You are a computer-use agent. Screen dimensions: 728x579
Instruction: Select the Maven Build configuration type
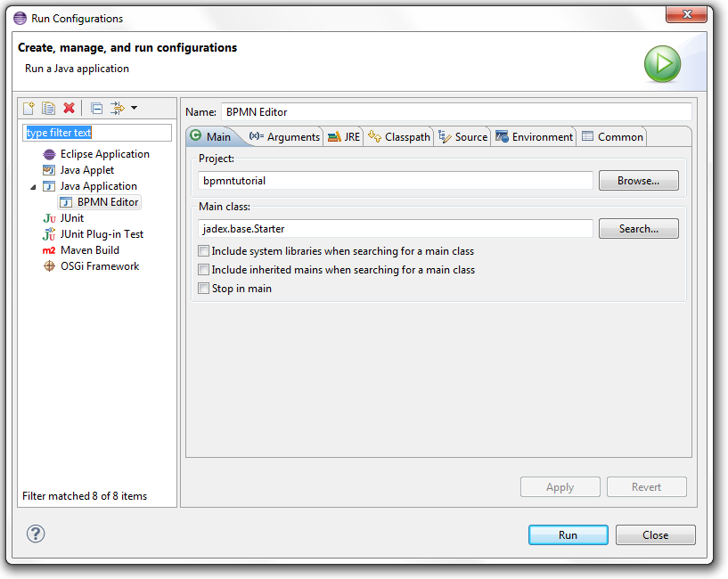tap(89, 250)
